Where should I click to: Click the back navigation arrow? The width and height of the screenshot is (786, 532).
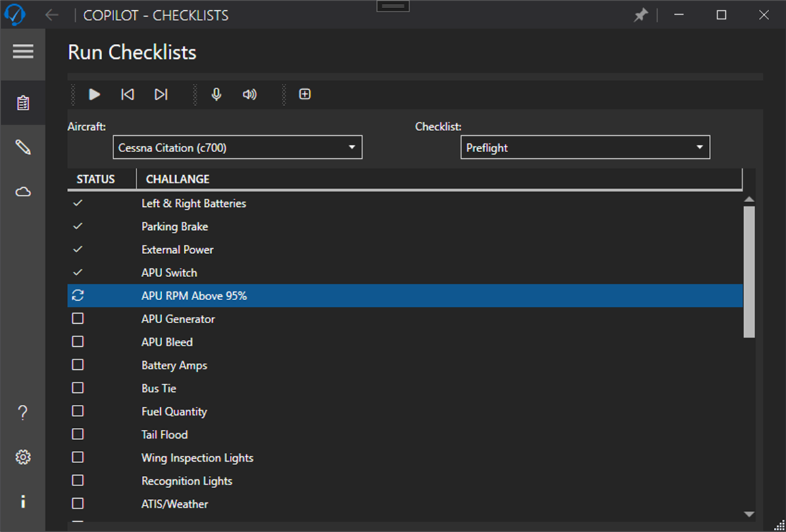coord(51,14)
